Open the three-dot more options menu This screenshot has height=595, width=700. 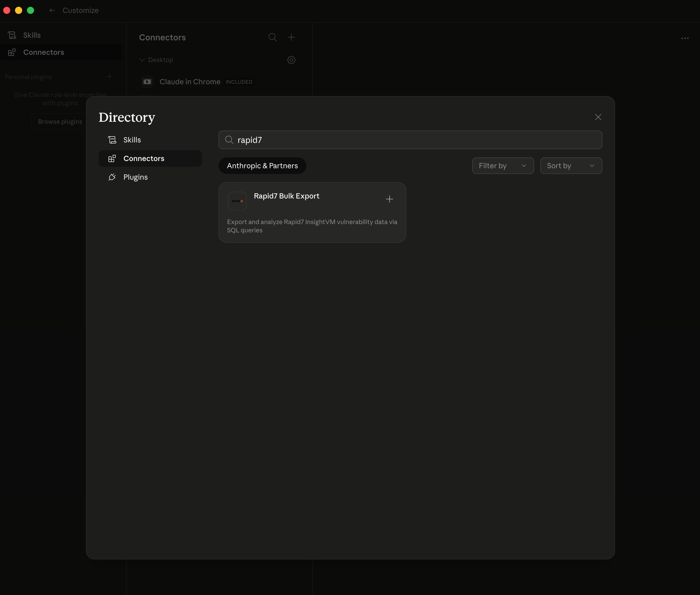(x=685, y=38)
